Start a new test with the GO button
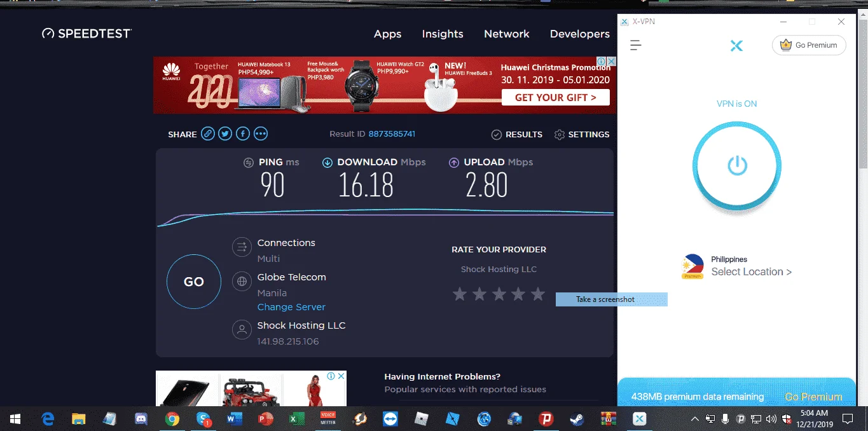The width and height of the screenshot is (868, 431). 194,282
